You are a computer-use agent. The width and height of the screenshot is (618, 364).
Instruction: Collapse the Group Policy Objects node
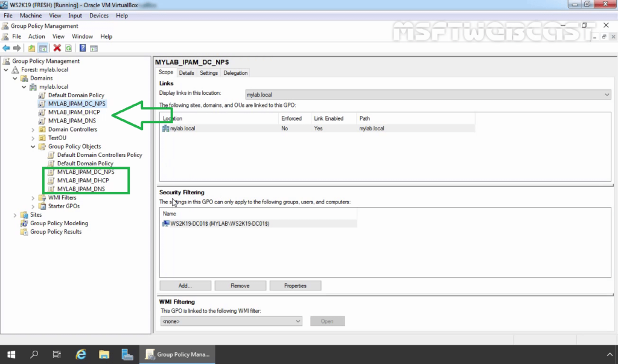33,147
